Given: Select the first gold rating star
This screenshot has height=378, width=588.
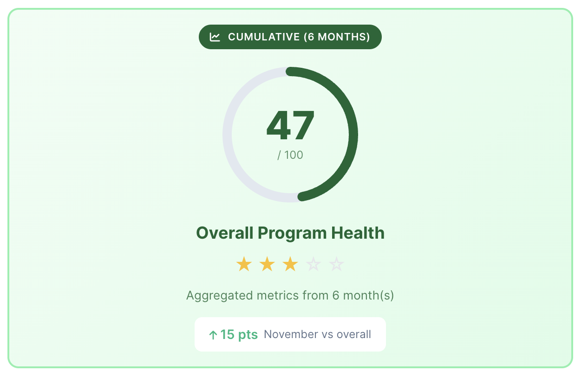Looking at the screenshot, I should (x=244, y=264).
